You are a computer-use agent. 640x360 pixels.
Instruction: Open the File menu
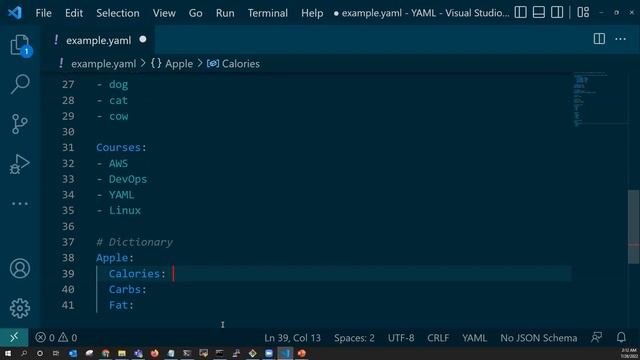[x=43, y=13]
